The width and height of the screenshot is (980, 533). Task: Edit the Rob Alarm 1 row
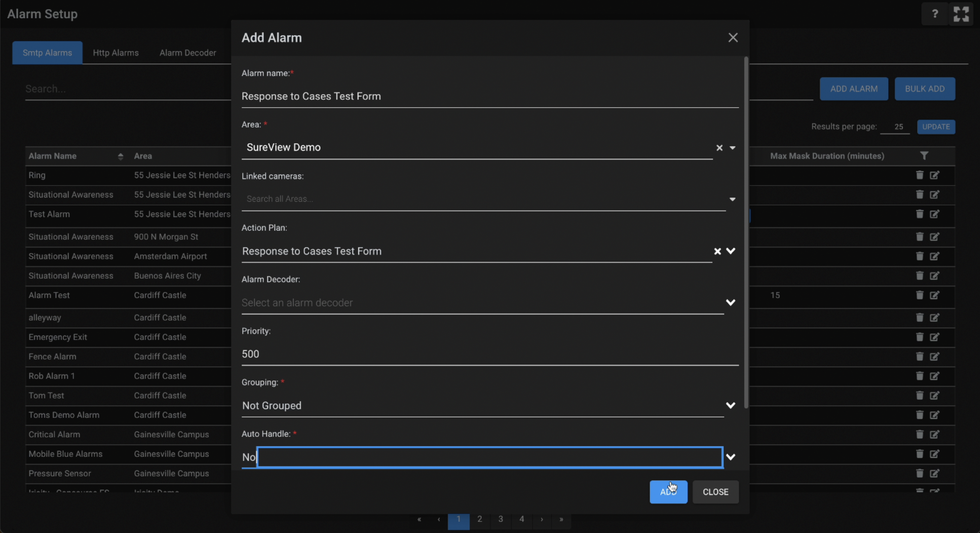[x=935, y=376]
